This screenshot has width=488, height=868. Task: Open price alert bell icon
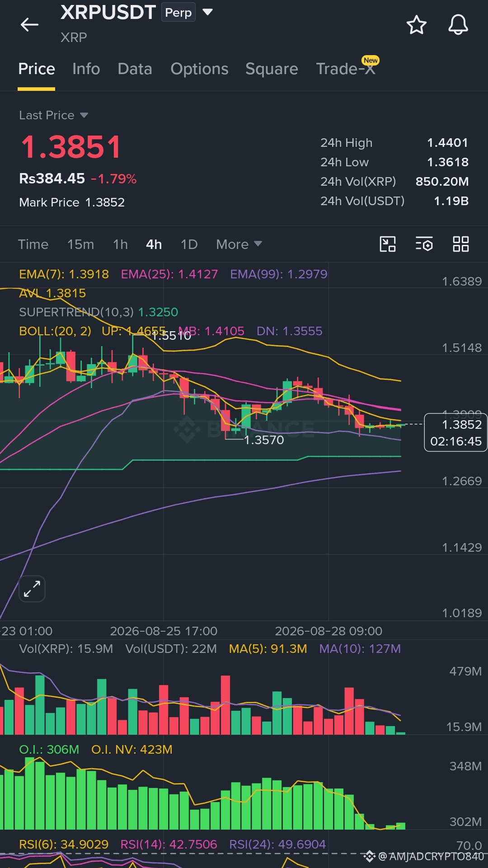458,24
